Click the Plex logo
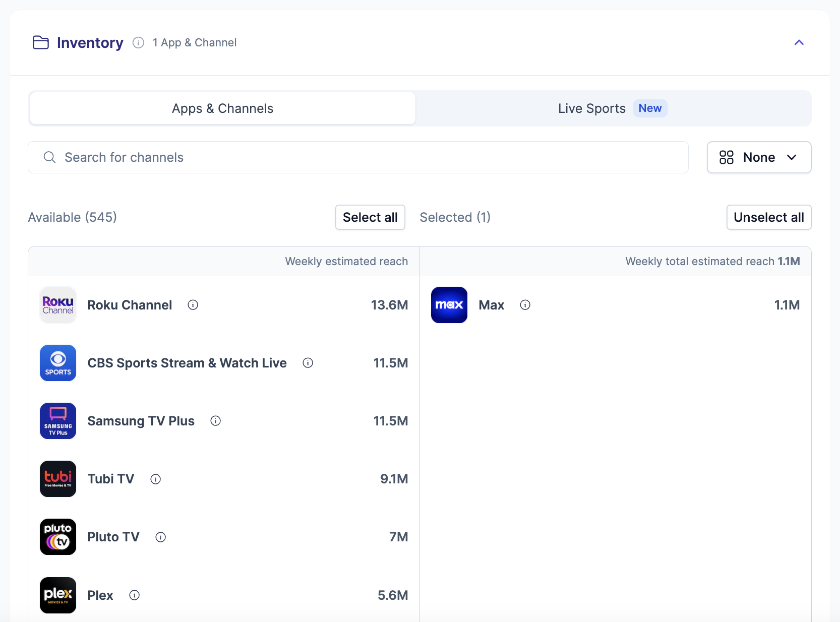This screenshot has width=840, height=622. [58, 595]
